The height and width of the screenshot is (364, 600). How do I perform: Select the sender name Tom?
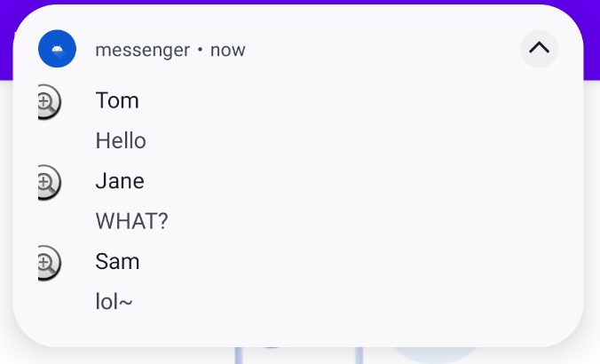pyautogui.click(x=117, y=100)
